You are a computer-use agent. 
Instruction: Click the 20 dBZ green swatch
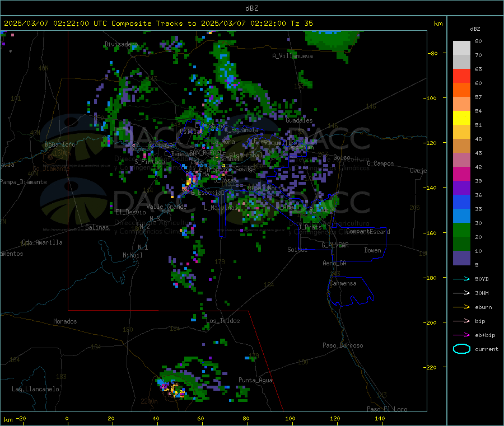tap(461, 230)
